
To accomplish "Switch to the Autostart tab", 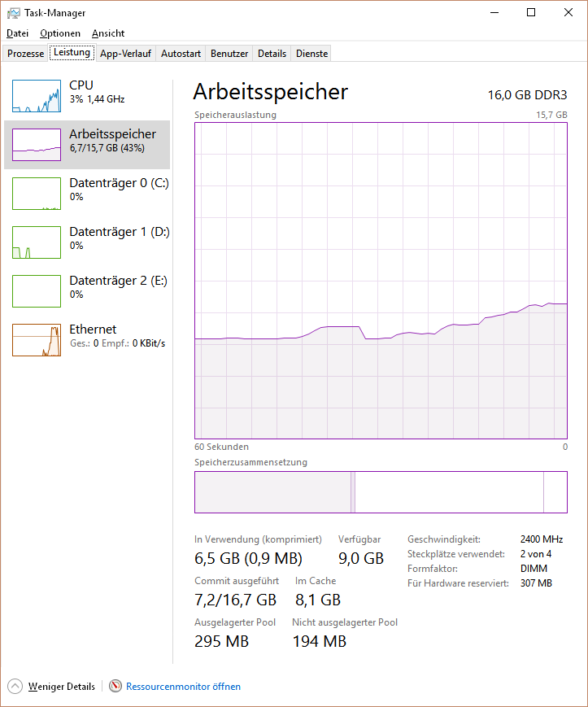I will click(x=181, y=53).
